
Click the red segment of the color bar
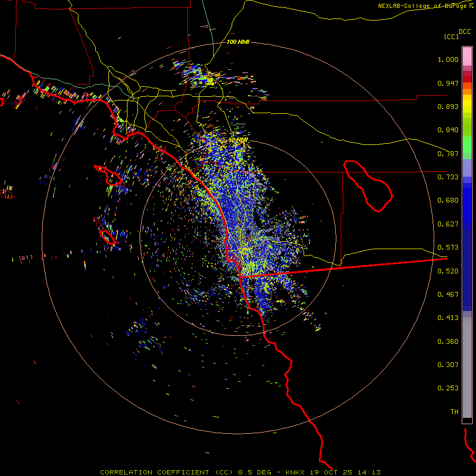coord(467,79)
